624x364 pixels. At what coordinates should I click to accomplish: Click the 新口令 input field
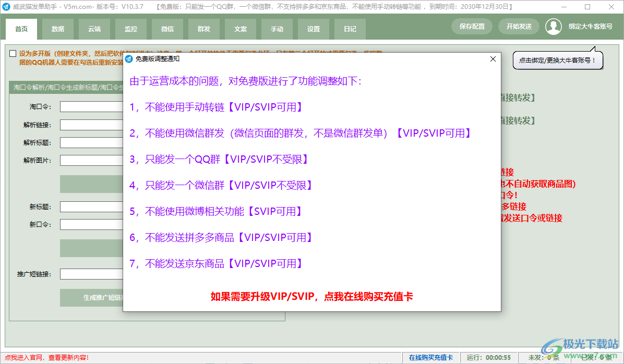[92, 224]
